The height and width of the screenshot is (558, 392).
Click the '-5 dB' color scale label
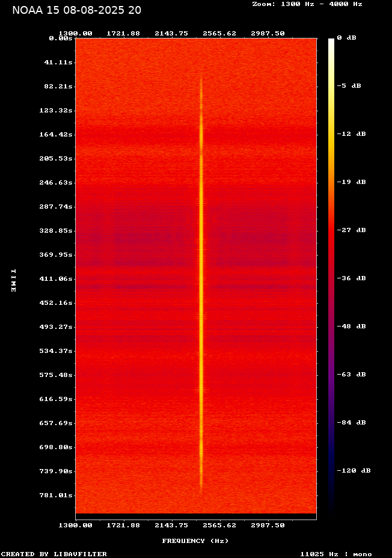click(349, 86)
